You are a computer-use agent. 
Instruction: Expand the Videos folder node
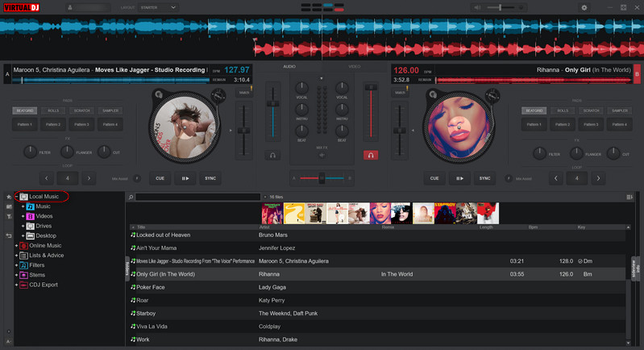coord(23,216)
